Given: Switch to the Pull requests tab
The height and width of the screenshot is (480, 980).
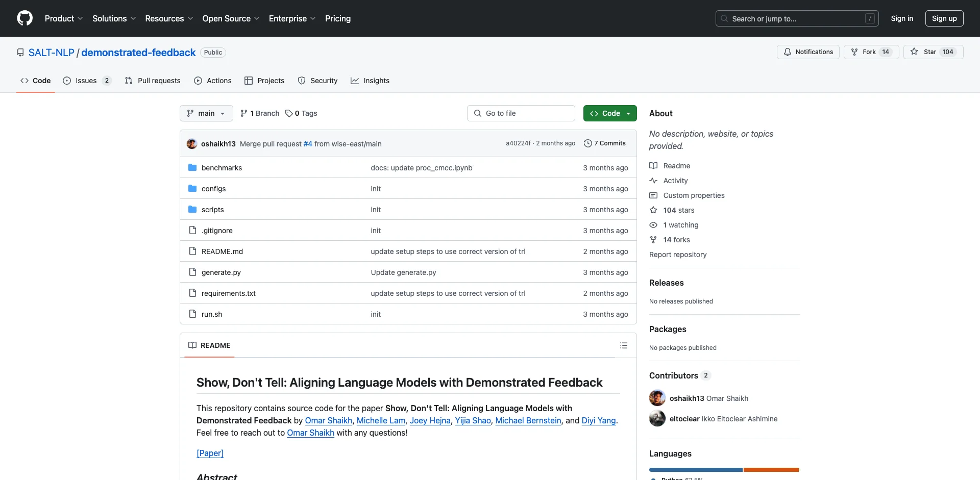Looking at the screenshot, I should point(153,81).
